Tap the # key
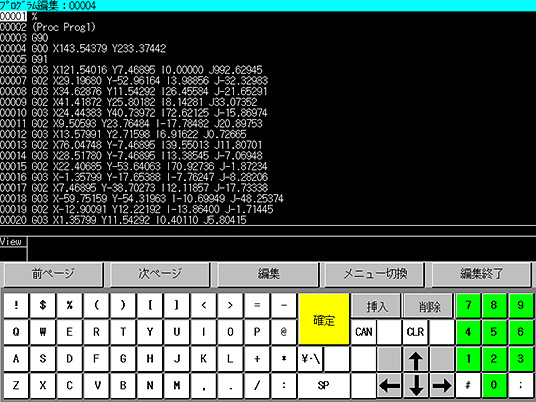 point(468,386)
